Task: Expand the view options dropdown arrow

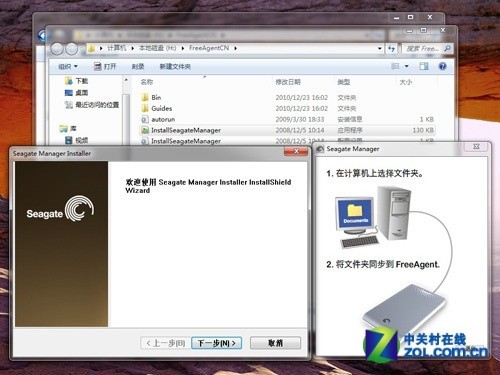Action: (407, 66)
